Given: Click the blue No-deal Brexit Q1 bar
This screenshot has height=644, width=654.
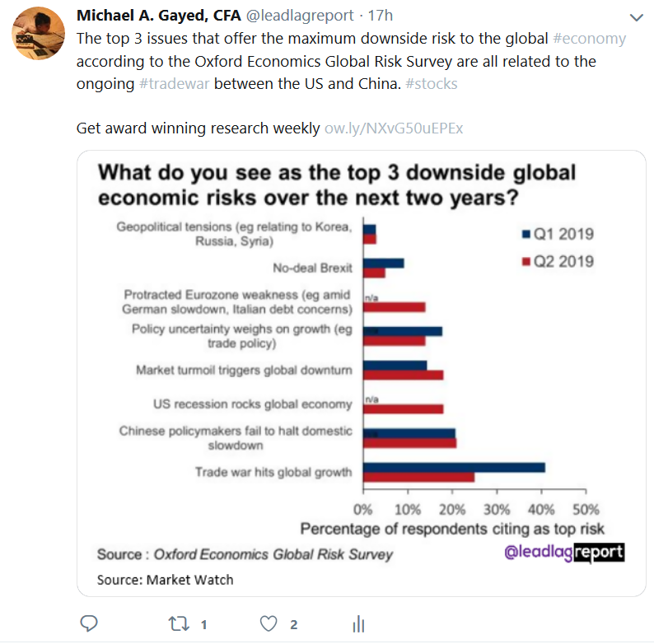Looking at the screenshot, I should click(x=384, y=263).
